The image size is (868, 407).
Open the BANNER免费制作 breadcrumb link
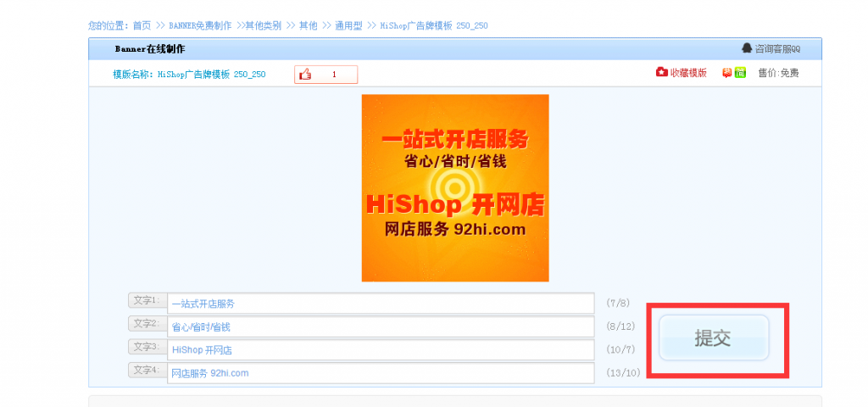(200, 25)
